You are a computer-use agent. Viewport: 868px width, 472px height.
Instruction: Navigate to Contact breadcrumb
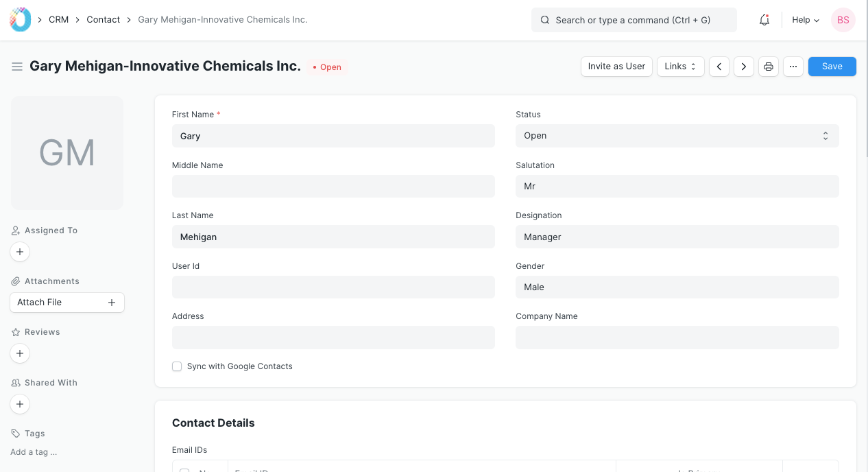pyautogui.click(x=103, y=20)
